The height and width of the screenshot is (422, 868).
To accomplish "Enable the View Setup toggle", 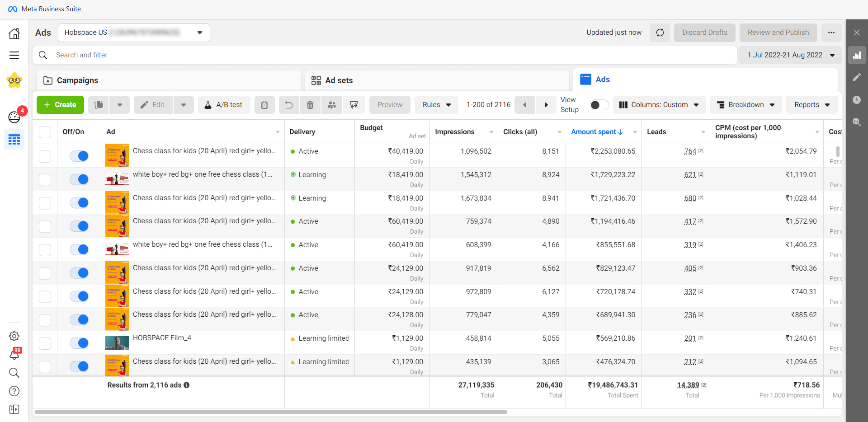I will click(599, 105).
